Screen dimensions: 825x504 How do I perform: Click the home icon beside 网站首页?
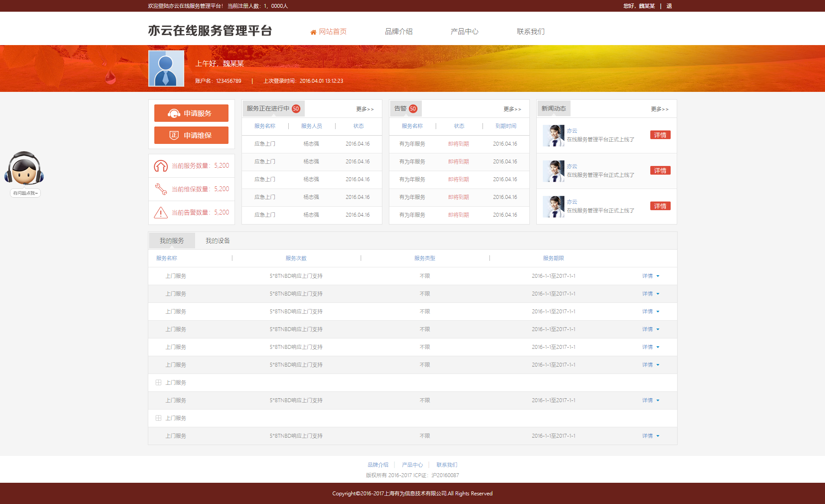point(313,32)
